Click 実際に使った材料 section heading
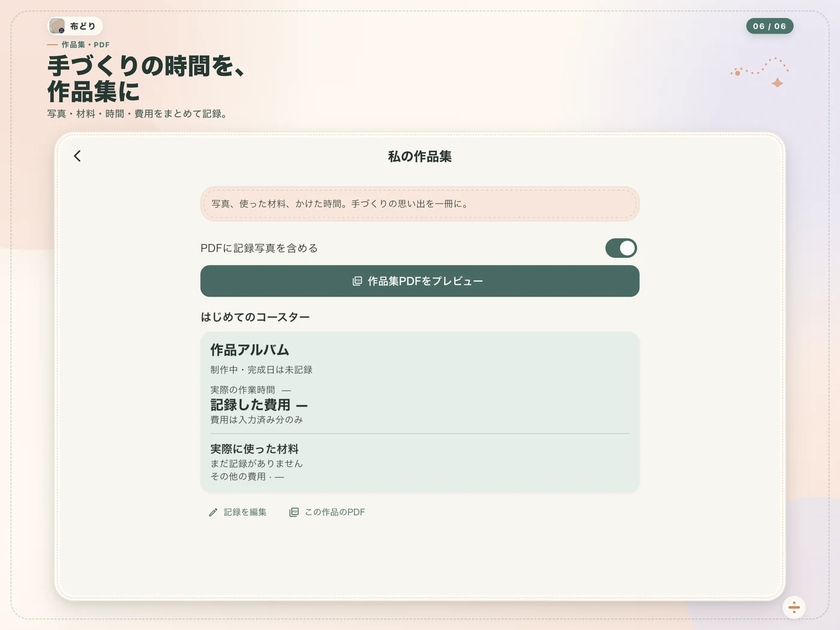 click(x=254, y=449)
